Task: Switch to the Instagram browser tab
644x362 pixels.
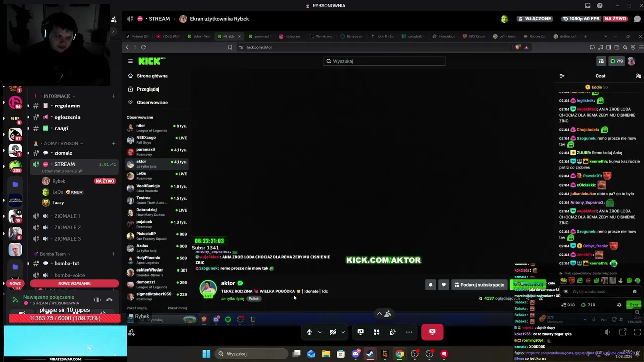Action: pyautogui.click(x=289, y=36)
